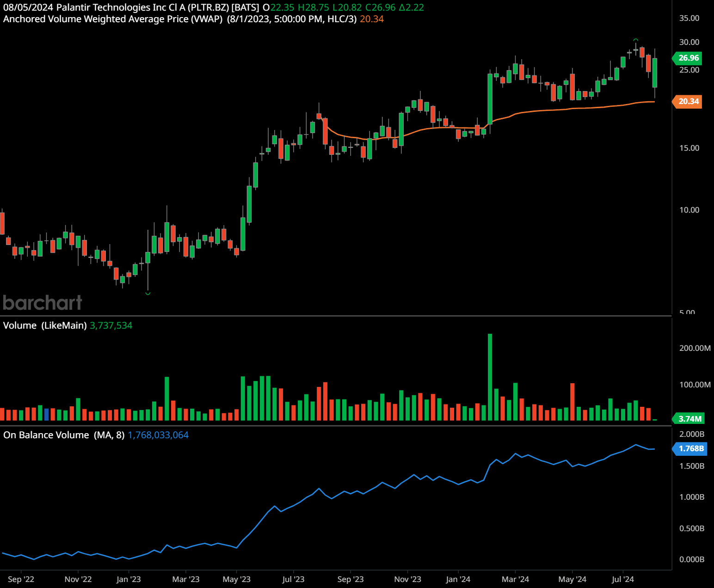Viewport: 714px width, 588px height.
Task: Click the Nov '23 date axis label
Action: pos(407,579)
